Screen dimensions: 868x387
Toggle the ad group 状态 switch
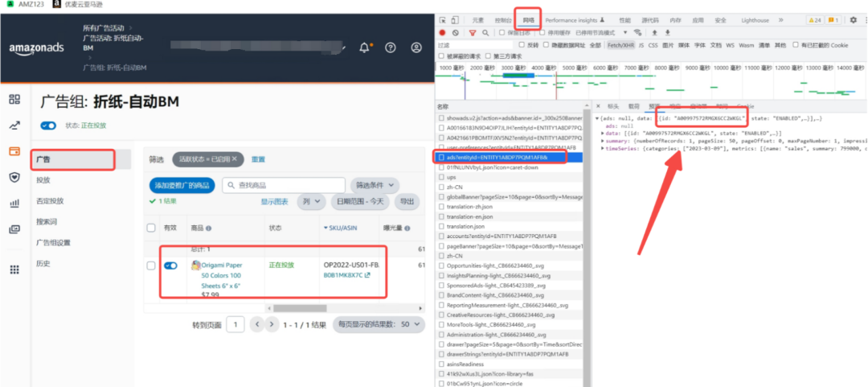(48, 126)
